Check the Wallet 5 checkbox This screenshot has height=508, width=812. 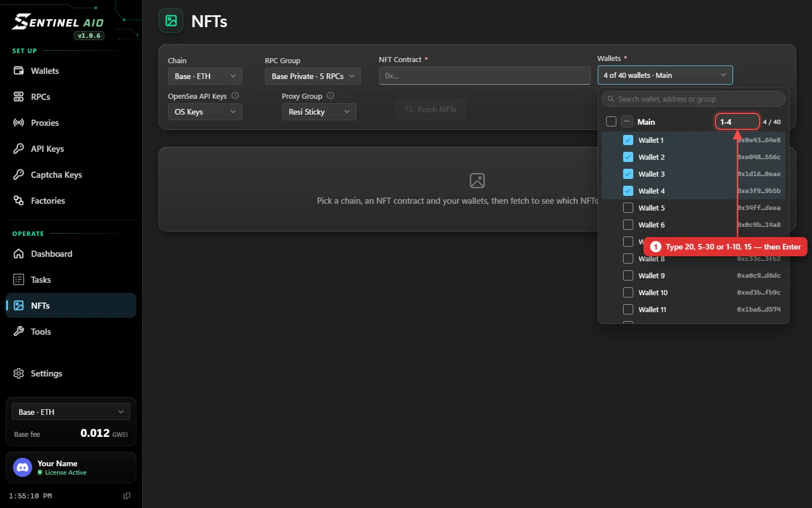[628, 208]
